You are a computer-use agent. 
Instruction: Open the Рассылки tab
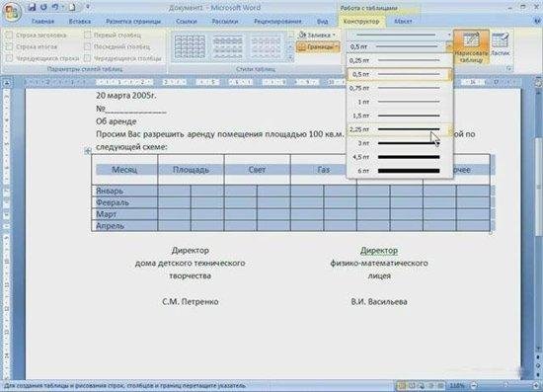click(x=225, y=21)
